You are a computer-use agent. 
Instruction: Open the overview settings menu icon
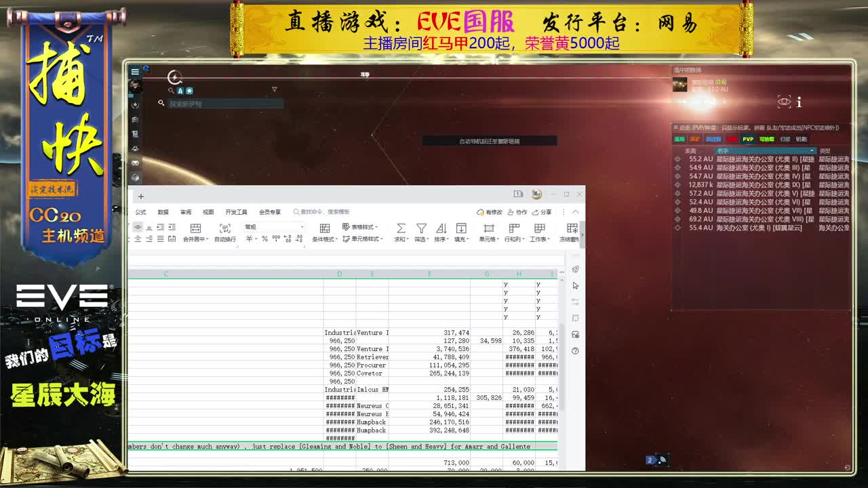coord(675,127)
